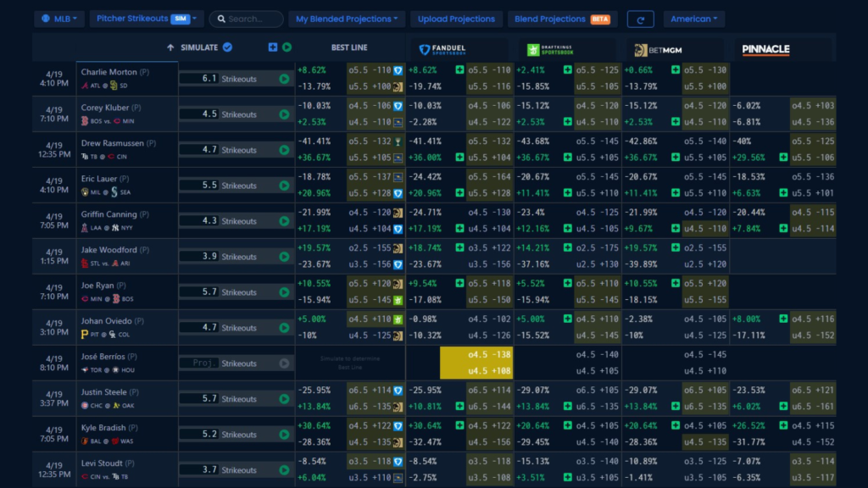Add Charlie Morton BetMGM o5.5 -130 bet
This screenshot has width=868, height=488.
click(676, 69)
